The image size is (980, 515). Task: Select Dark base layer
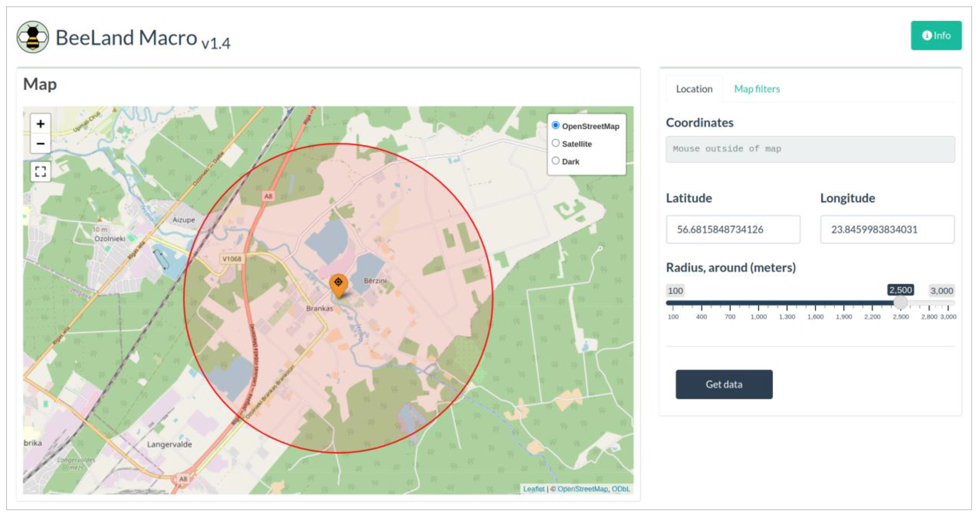click(556, 161)
